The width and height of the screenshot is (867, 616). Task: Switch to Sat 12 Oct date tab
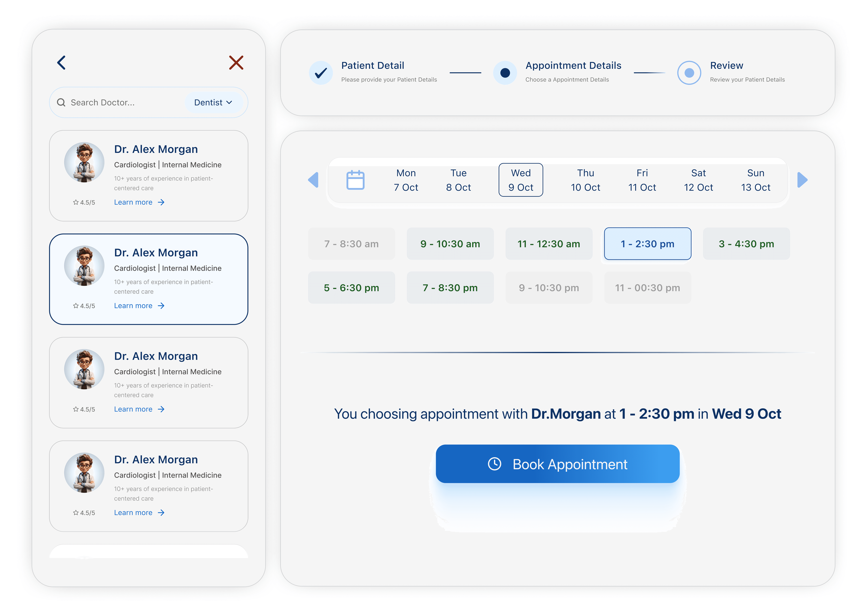tap(698, 180)
